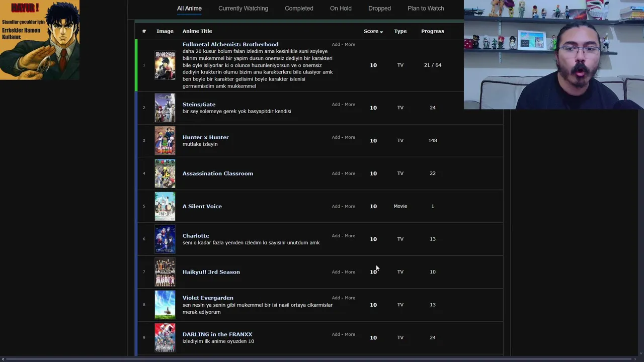The height and width of the screenshot is (362, 644).
Task: Open DARLING in the FRANXX title link
Action: click(x=217, y=334)
